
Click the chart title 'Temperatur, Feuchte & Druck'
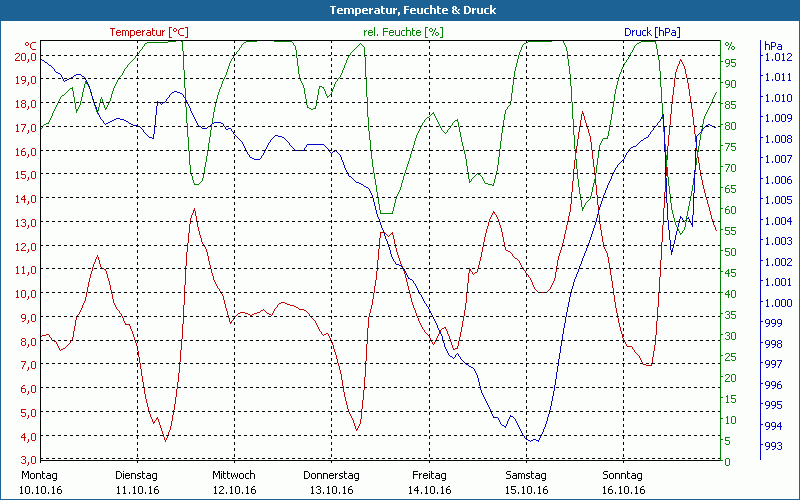click(399, 10)
